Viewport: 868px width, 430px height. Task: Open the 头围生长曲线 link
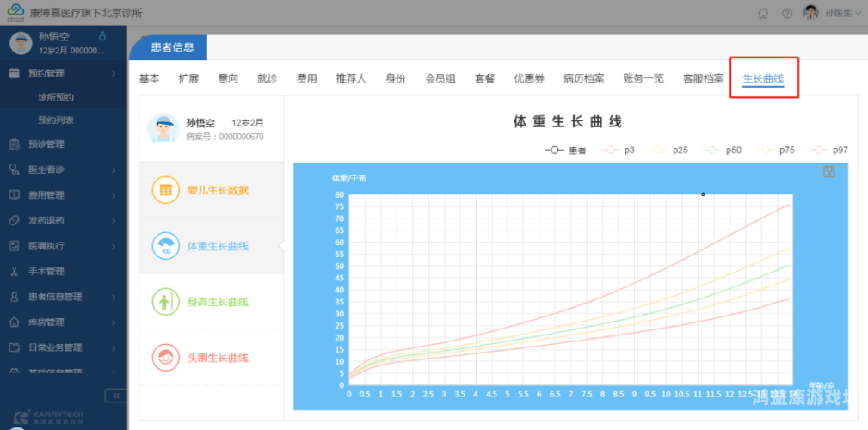point(219,358)
